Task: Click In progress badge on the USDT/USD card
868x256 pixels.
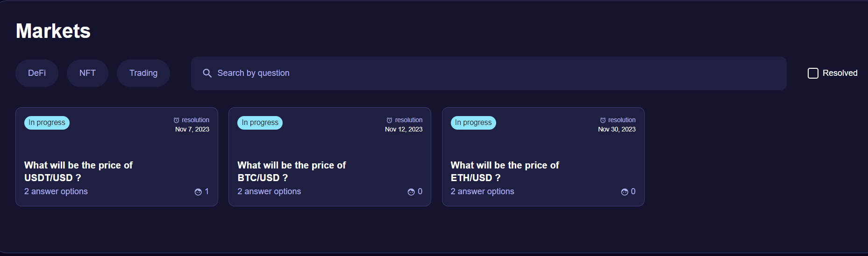Action: point(47,123)
